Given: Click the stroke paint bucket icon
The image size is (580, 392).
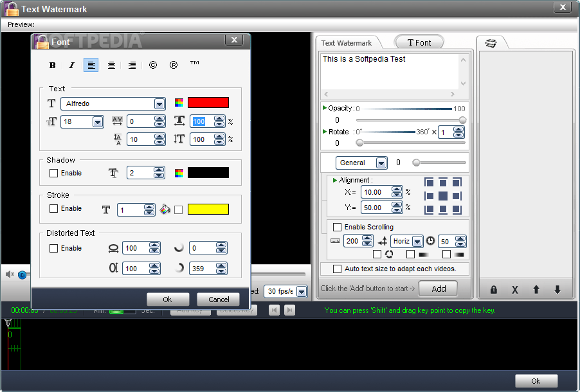Looking at the screenshot, I should tap(165, 209).
